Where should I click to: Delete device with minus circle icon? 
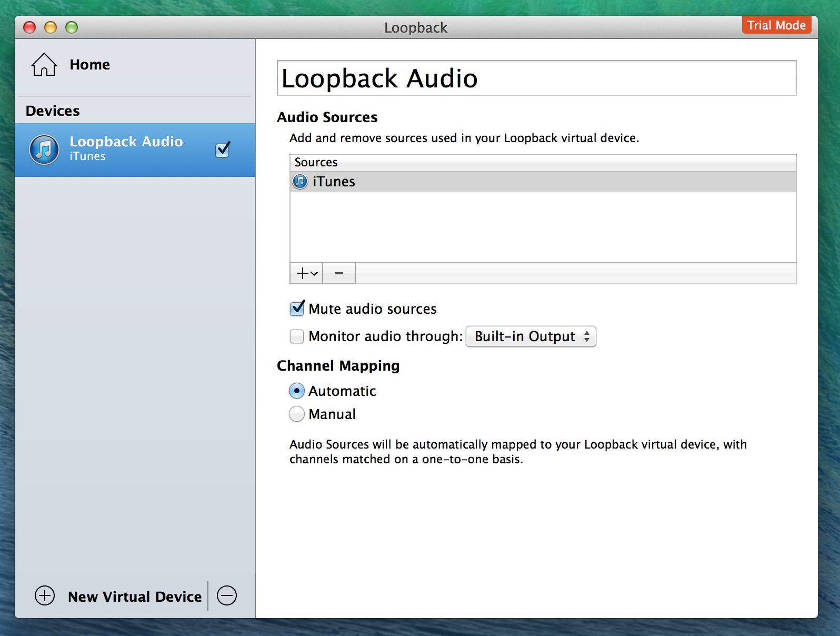227,595
